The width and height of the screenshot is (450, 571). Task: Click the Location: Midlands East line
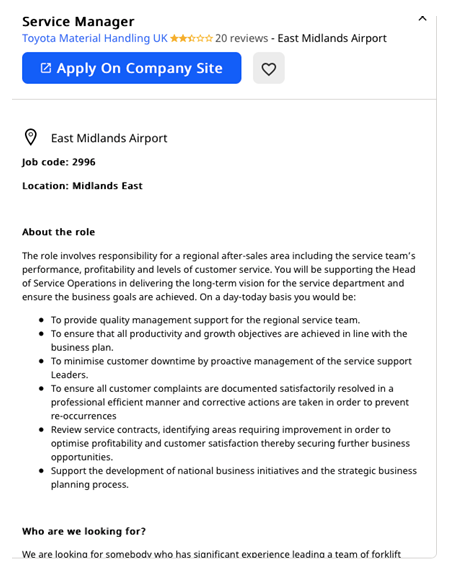coord(82,186)
